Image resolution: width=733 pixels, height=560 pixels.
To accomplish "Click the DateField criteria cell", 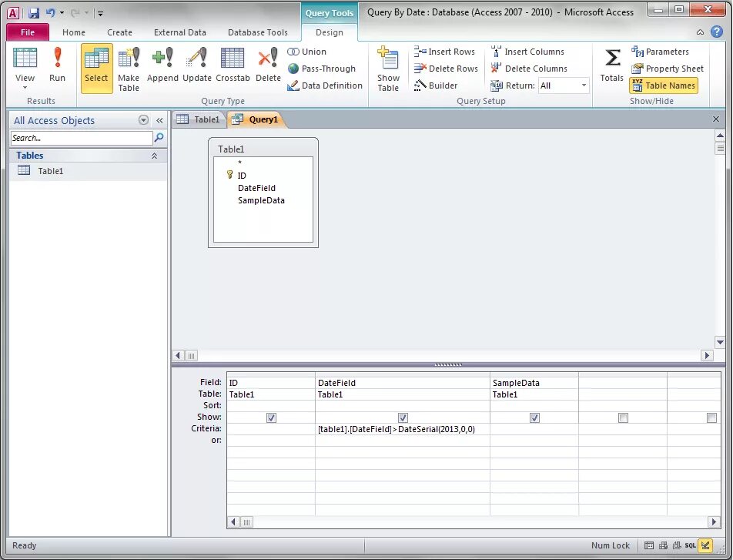I will (x=400, y=428).
